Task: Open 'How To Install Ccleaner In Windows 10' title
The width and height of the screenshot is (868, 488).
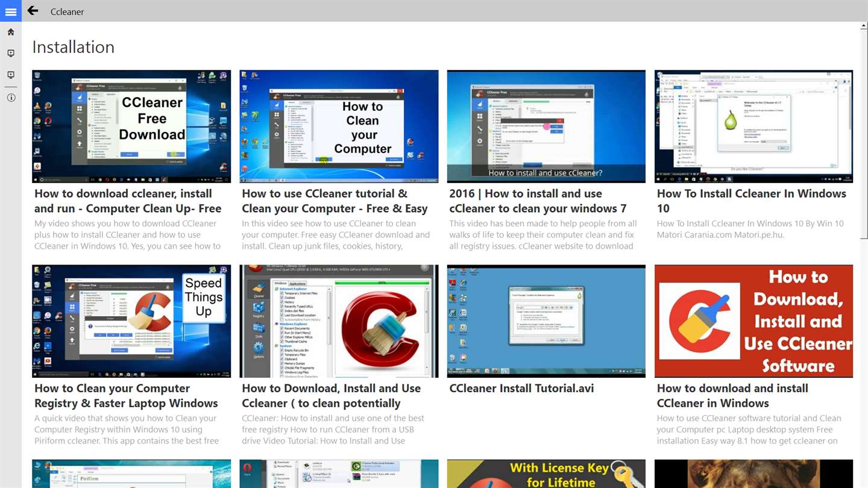Action: pyautogui.click(x=752, y=201)
